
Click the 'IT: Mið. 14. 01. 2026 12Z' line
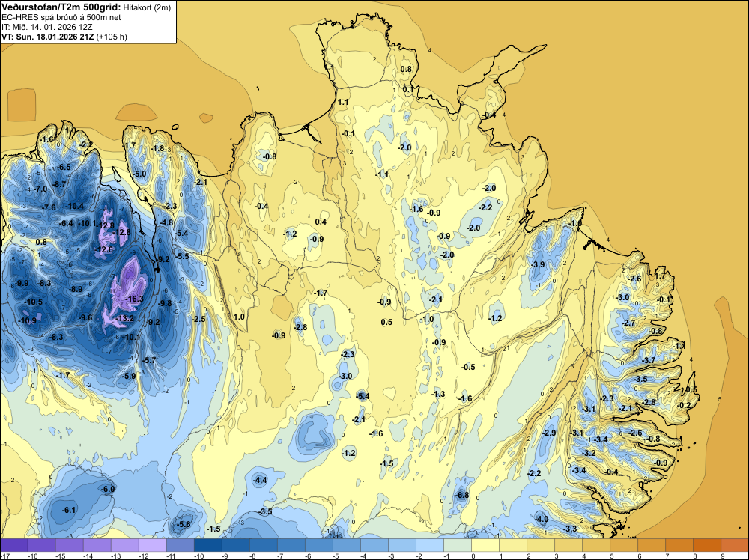47,27
